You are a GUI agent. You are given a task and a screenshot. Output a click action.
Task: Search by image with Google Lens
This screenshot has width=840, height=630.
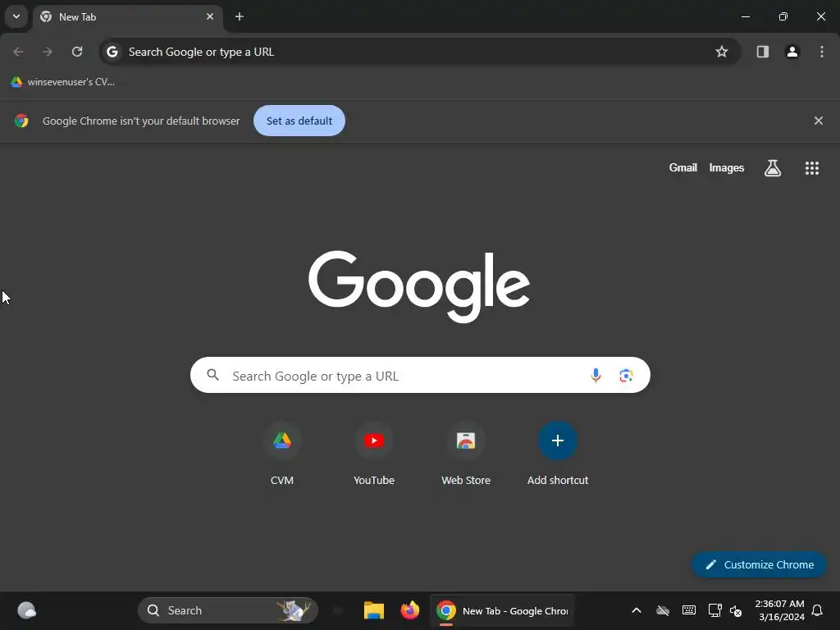pyautogui.click(x=626, y=376)
